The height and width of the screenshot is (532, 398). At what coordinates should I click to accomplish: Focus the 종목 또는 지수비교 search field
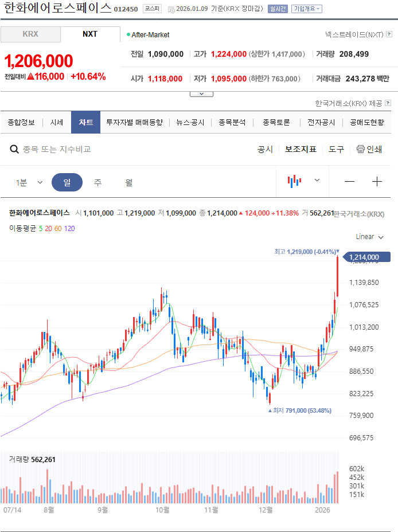57,149
